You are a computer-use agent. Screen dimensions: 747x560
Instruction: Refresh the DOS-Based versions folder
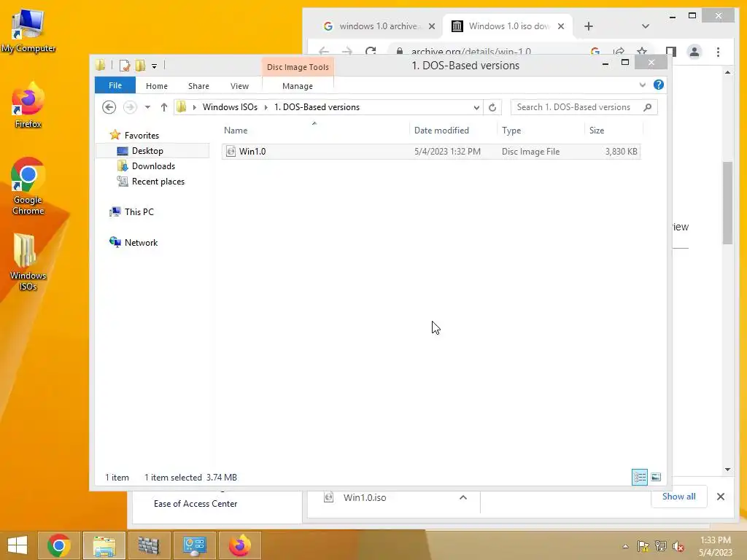[x=492, y=108]
